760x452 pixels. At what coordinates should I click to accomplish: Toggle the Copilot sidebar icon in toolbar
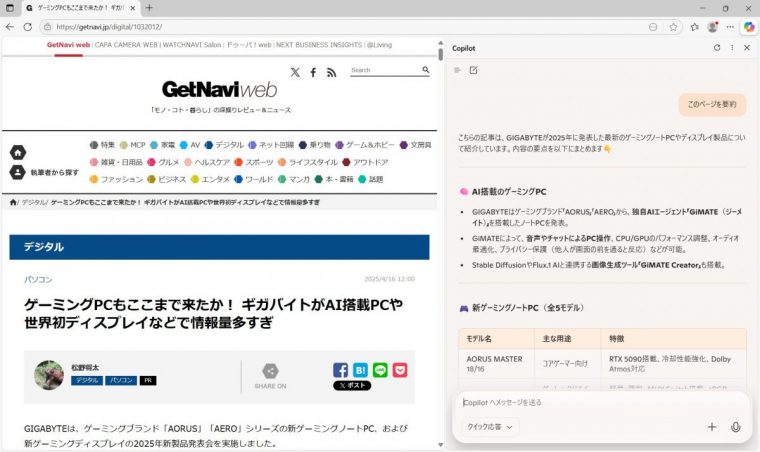point(749,27)
